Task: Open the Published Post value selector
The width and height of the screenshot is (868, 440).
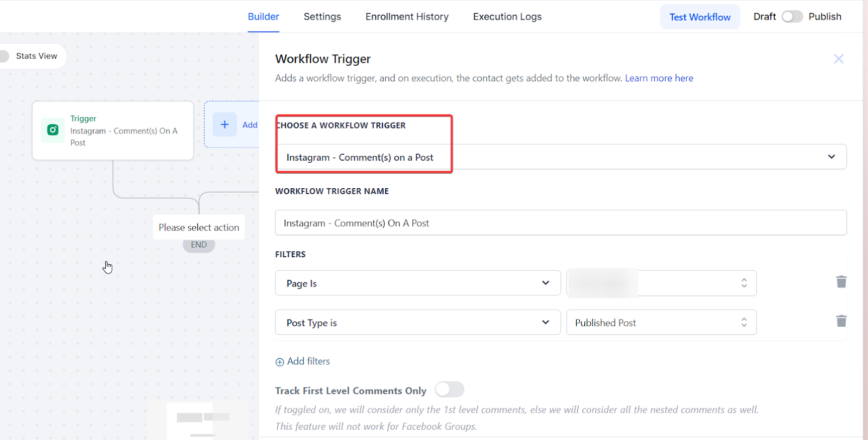Action: (661, 322)
